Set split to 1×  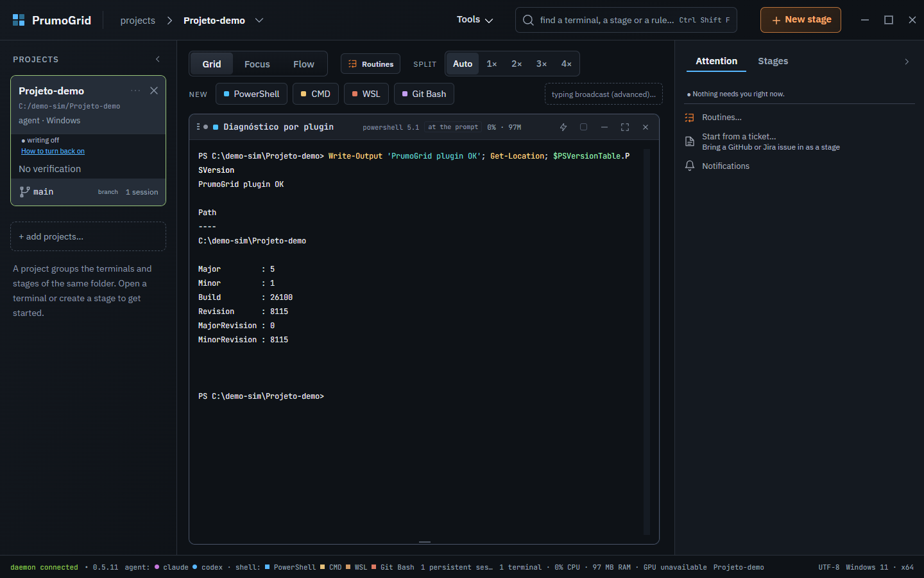click(x=492, y=64)
